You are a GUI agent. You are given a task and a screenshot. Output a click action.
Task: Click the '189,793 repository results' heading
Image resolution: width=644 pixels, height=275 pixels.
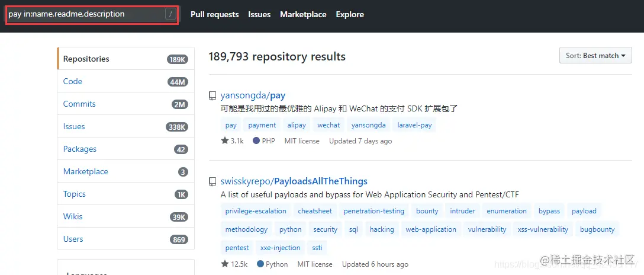click(277, 56)
